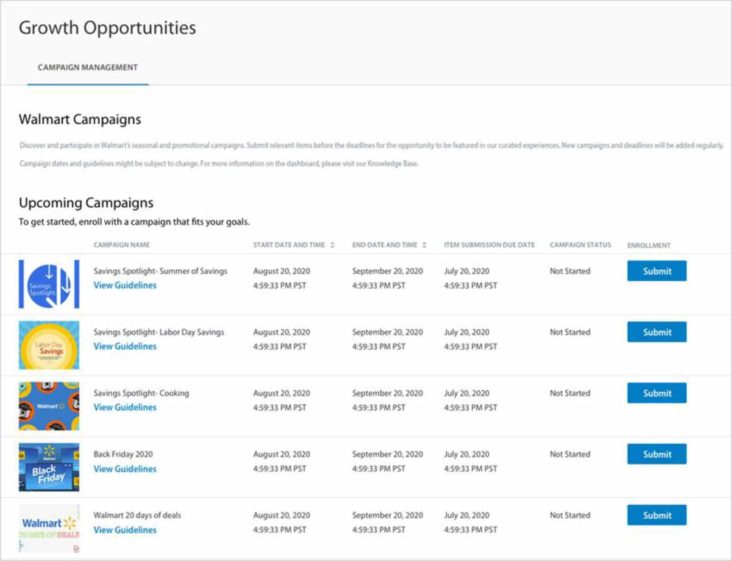
Task: Open the Labor Day Savings campaign thumbnail
Action: tap(49, 345)
